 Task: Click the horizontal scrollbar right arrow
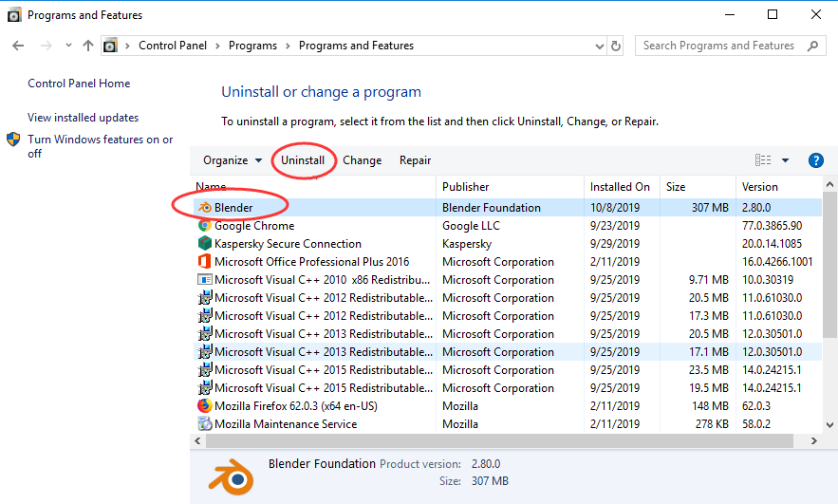click(814, 441)
